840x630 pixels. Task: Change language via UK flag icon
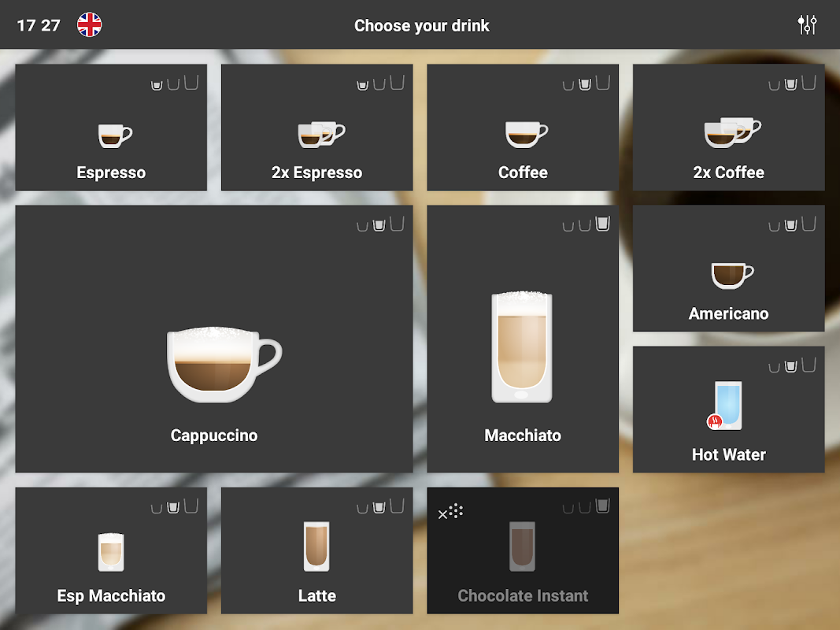[90, 24]
